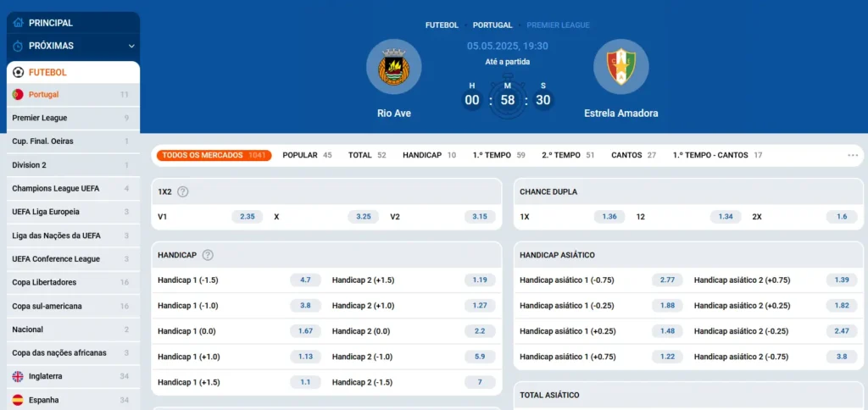The width and height of the screenshot is (868, 410).
Task: Open the 1X2 help question icon
Action: 183,192
